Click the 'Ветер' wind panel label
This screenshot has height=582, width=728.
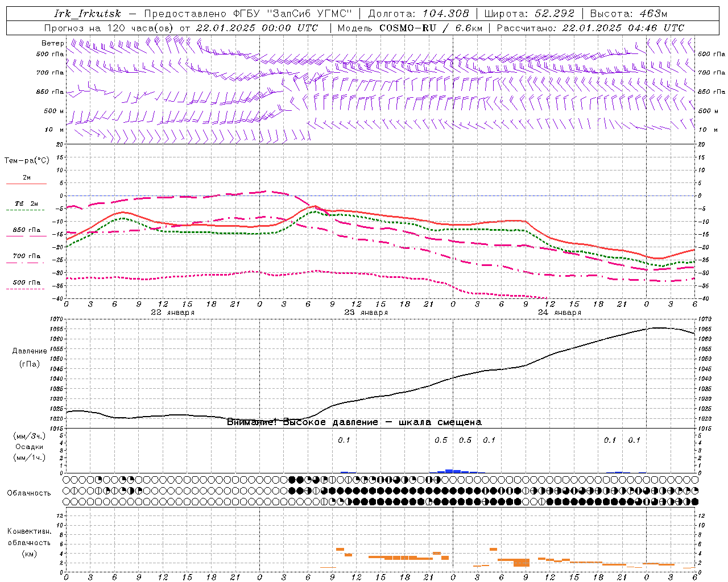pos(53,43)
